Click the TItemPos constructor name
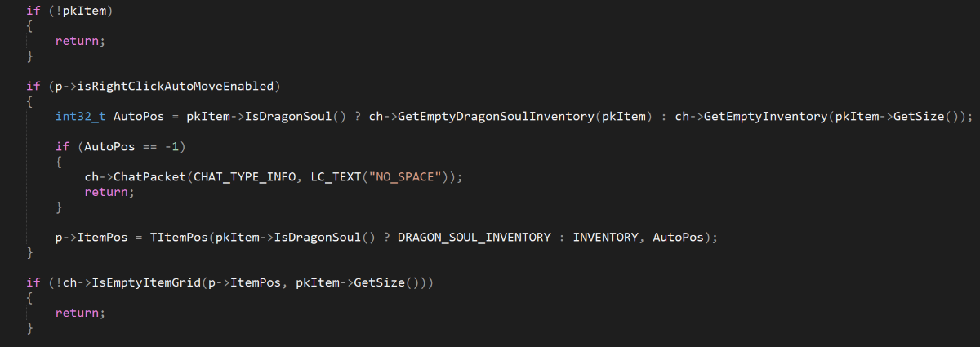This screenshot has height=347, width=980. tap(179, 238)
